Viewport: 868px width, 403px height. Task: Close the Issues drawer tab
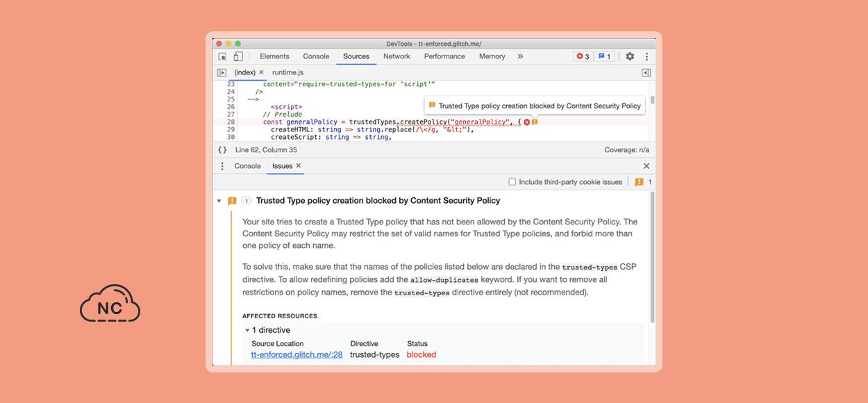click(x=299, y=166)
